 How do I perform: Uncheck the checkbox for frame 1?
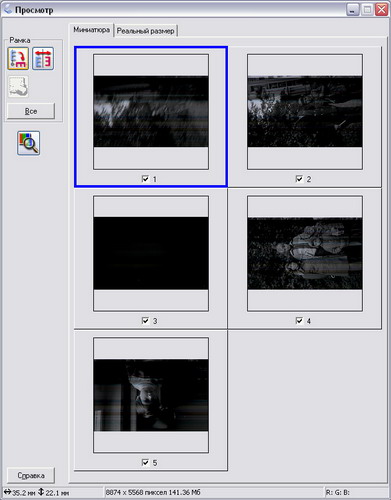(145, 179)
